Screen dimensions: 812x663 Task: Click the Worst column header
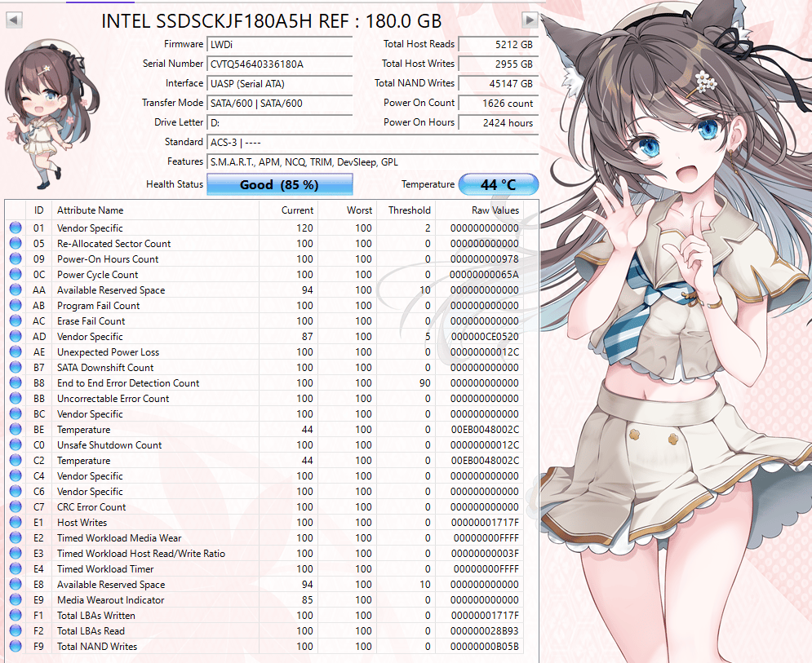(x=347, y=210)
